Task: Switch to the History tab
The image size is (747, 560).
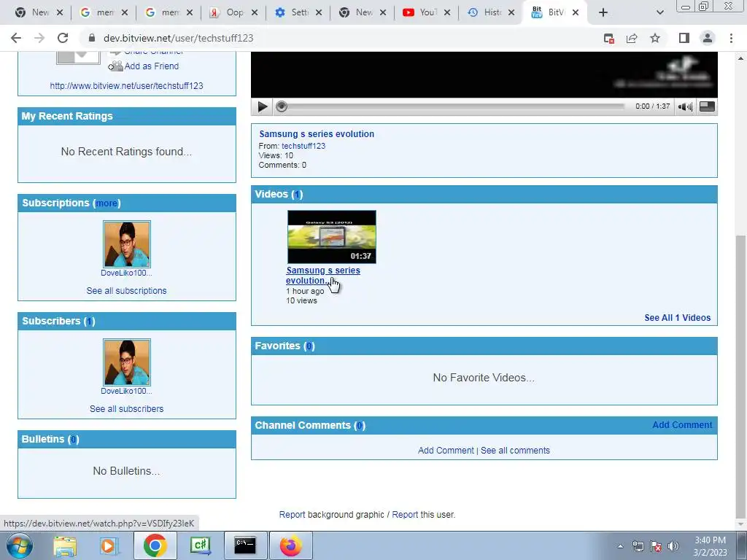Action: click(x=485, y=12)
